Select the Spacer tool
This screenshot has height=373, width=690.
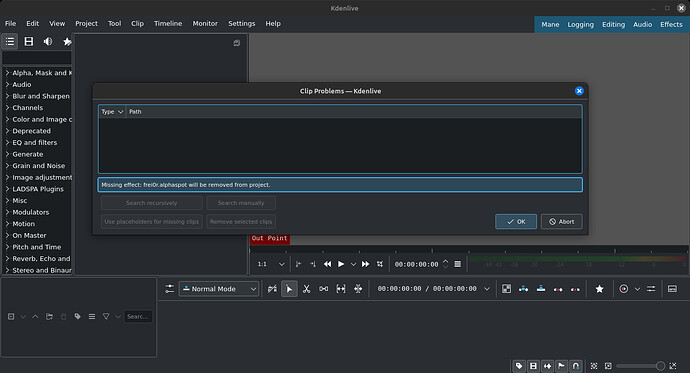[323, 289]
